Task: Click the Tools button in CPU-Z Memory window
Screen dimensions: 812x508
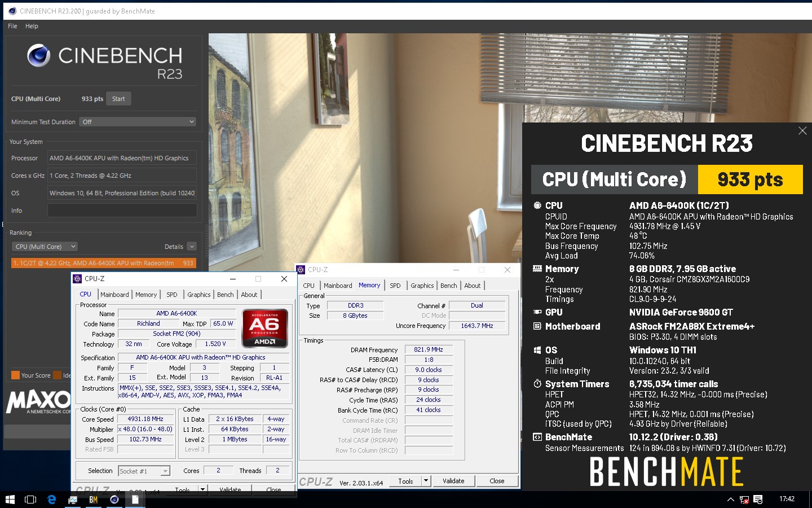Action: [x=406, y=481]
